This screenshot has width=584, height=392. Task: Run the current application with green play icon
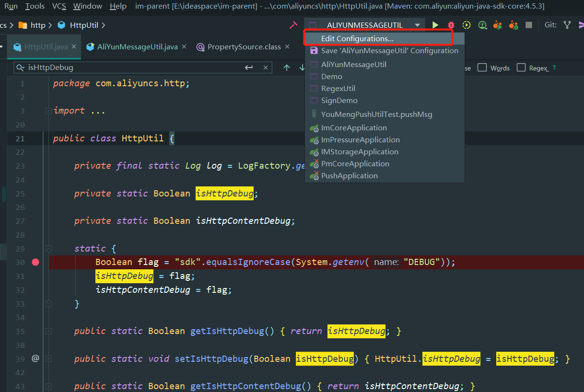(434, 24)
